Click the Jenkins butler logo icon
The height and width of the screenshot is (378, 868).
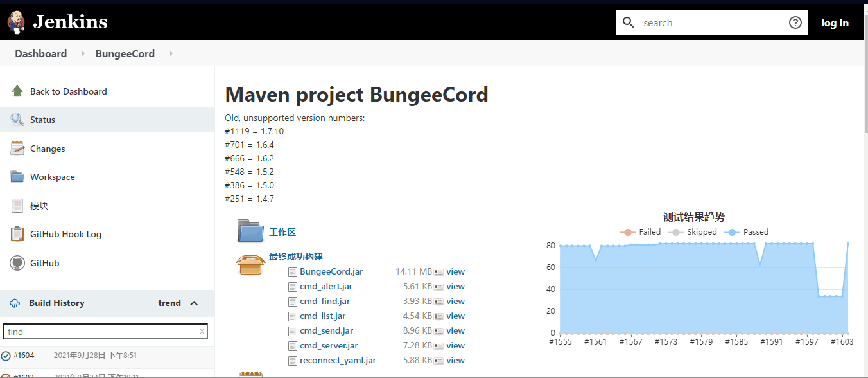(x=16, y=22)
